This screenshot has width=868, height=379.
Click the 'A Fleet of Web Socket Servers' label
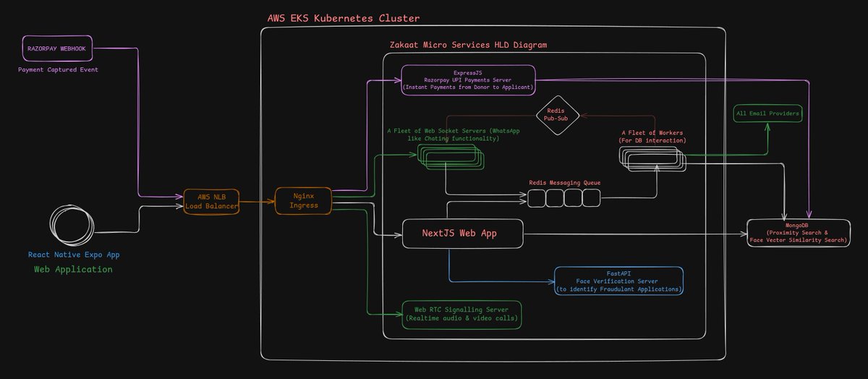[454, 135]
